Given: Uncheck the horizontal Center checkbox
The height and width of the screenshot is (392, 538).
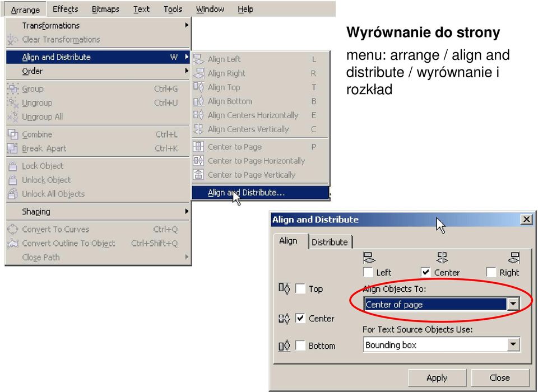Looking at the screenshot, I should 426,272.
